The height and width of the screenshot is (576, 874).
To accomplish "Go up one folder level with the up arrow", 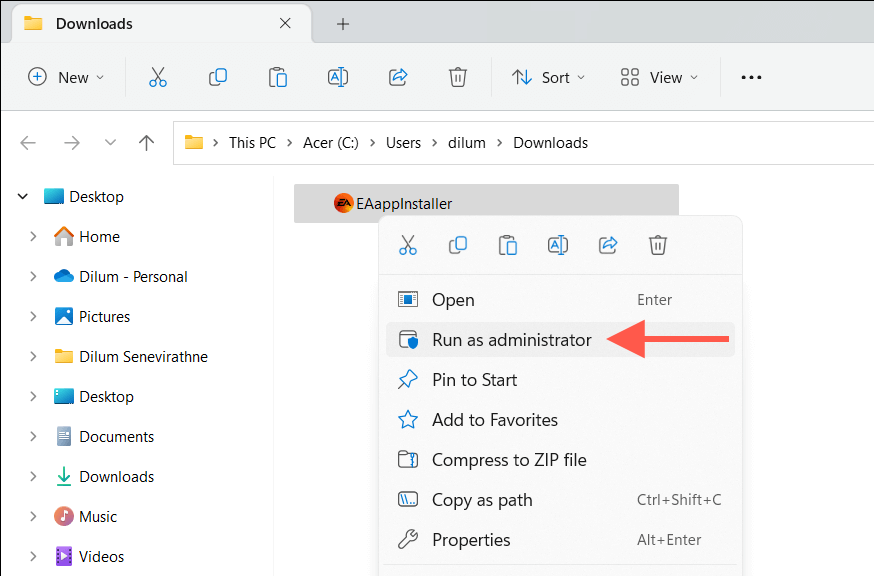I will point(147,143).
